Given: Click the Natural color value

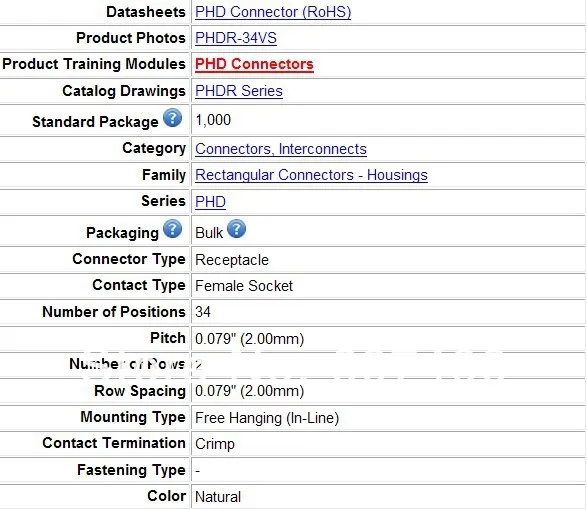Looking at the screenshot, I should [218, 497].
